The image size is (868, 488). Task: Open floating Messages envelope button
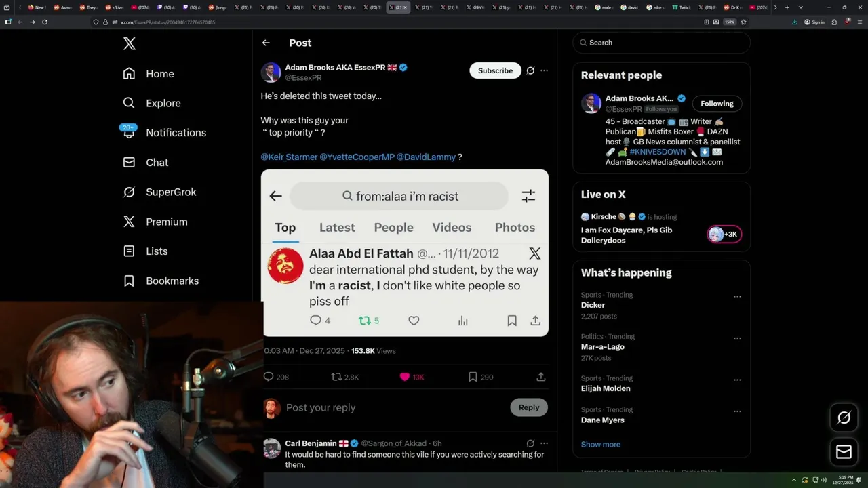tap(844, 451)
